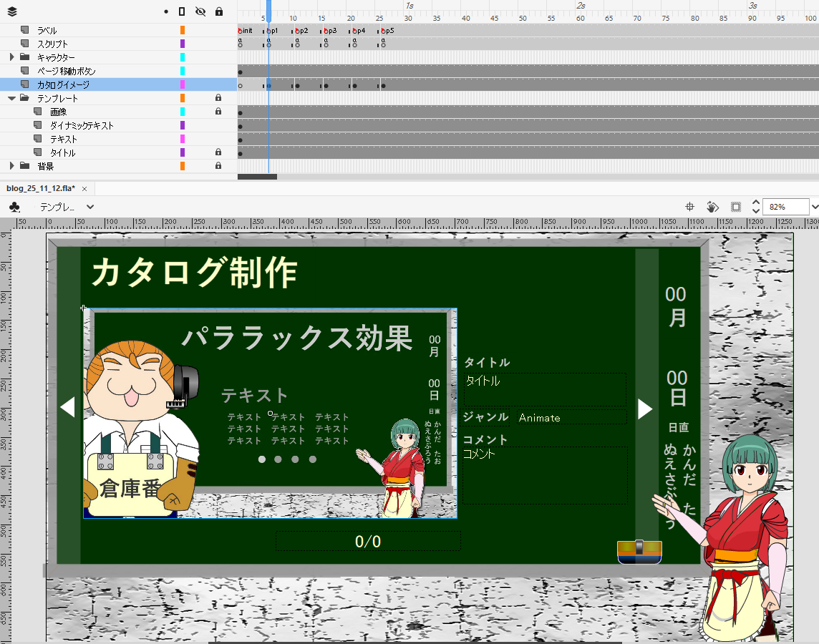Lock the ラベル layer
Screen dimensions: 819x644
pos(218,30)
